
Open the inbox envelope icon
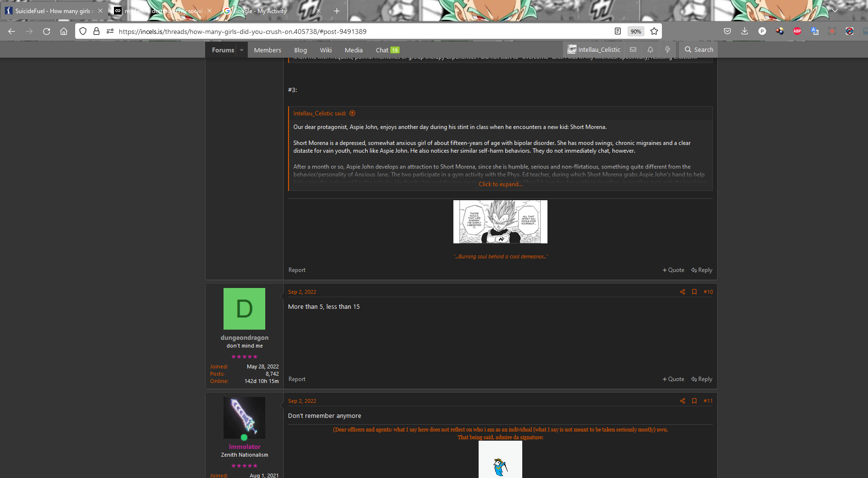point(633,49)
